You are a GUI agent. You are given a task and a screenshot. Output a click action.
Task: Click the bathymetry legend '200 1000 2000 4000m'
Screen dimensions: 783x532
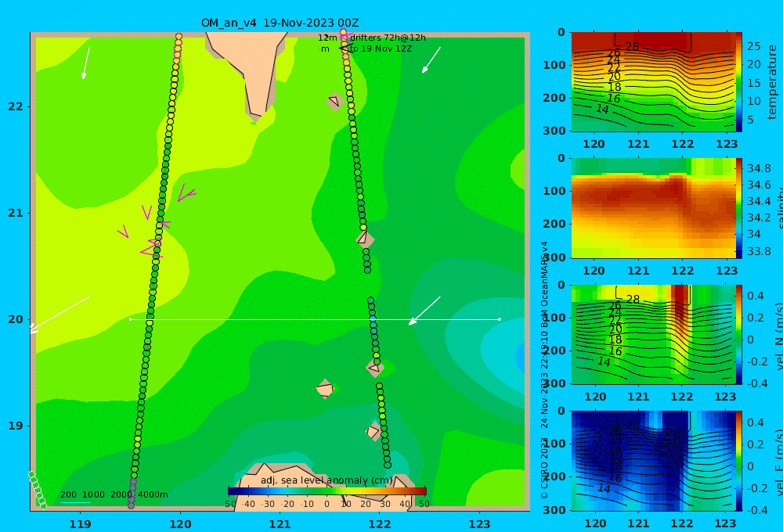coord(114,494)
